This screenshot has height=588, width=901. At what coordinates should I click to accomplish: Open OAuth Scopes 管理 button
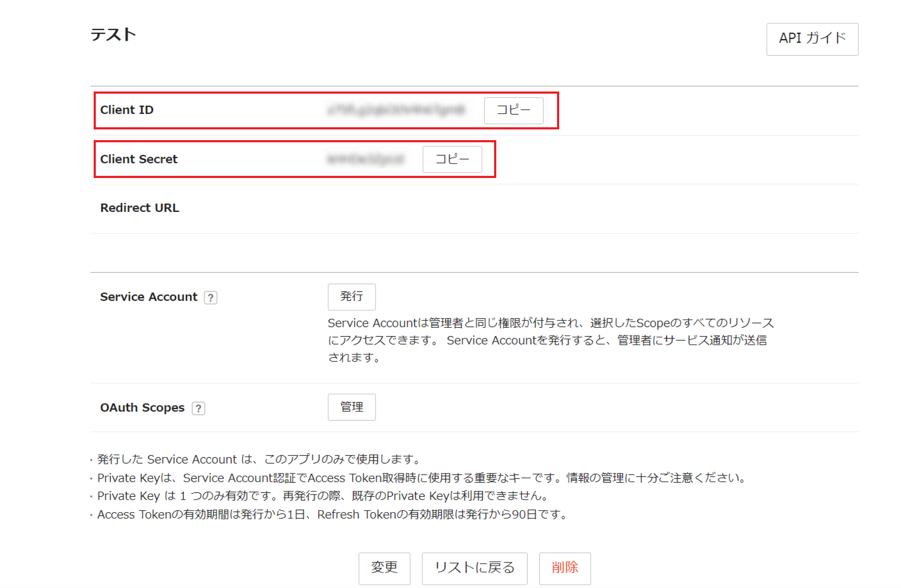(x=351, y=407)
